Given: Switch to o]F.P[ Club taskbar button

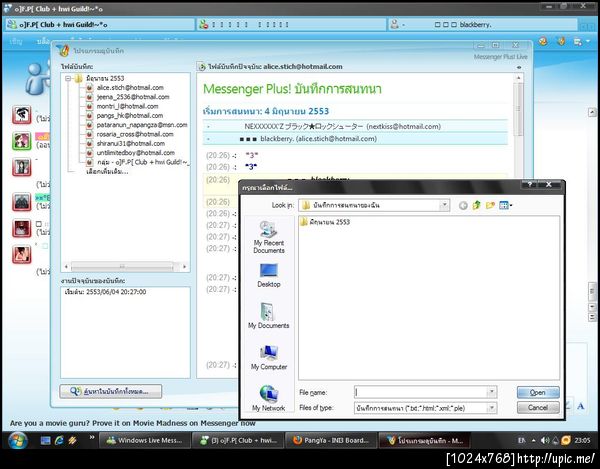Looking at the screenshot, I should (238, 440).
